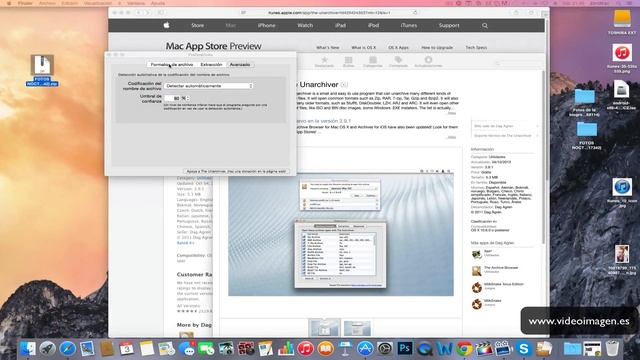This screenshot has width=640, height=360.
Task: Open Trash in the Dock
Action: pos(612,349)
